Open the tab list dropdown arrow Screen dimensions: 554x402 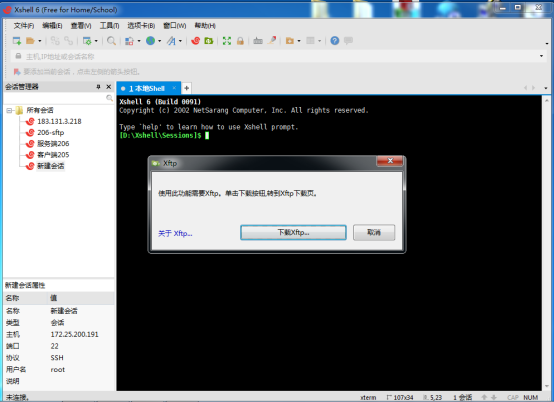click(x=546, y=88)
